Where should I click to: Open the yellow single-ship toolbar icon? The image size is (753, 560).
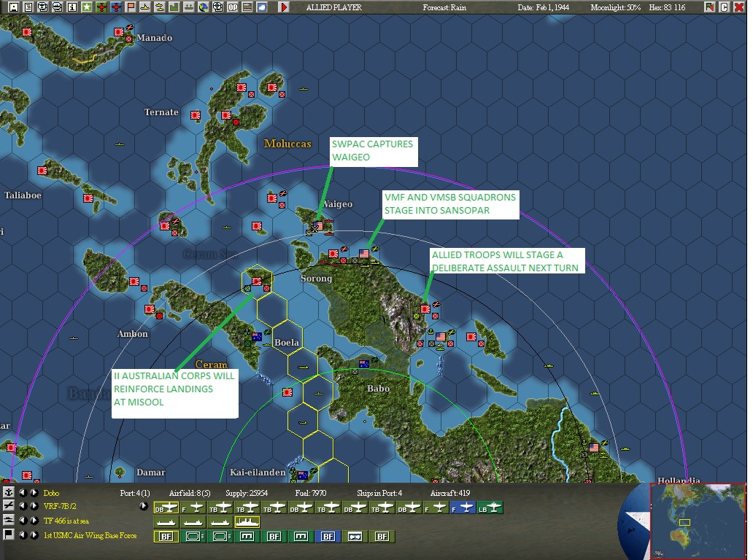click(x=145, y=7)
